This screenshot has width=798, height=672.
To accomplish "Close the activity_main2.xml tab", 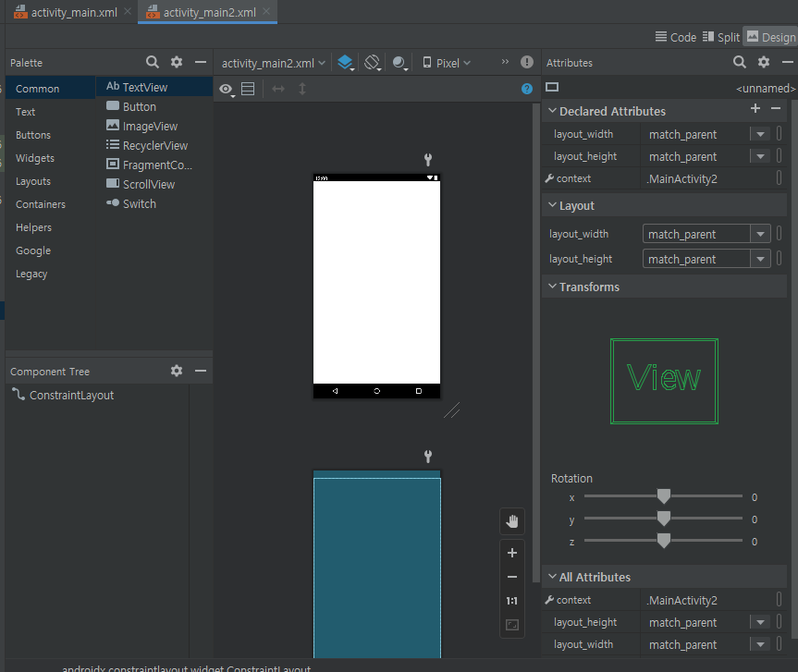I will (266, 12).
